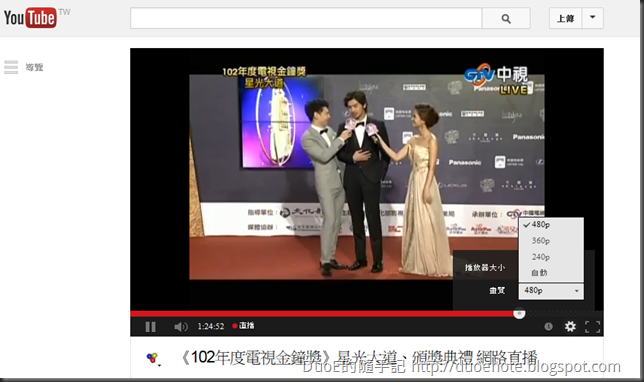Expand the arrow beside upload button

tap(593, 18)
